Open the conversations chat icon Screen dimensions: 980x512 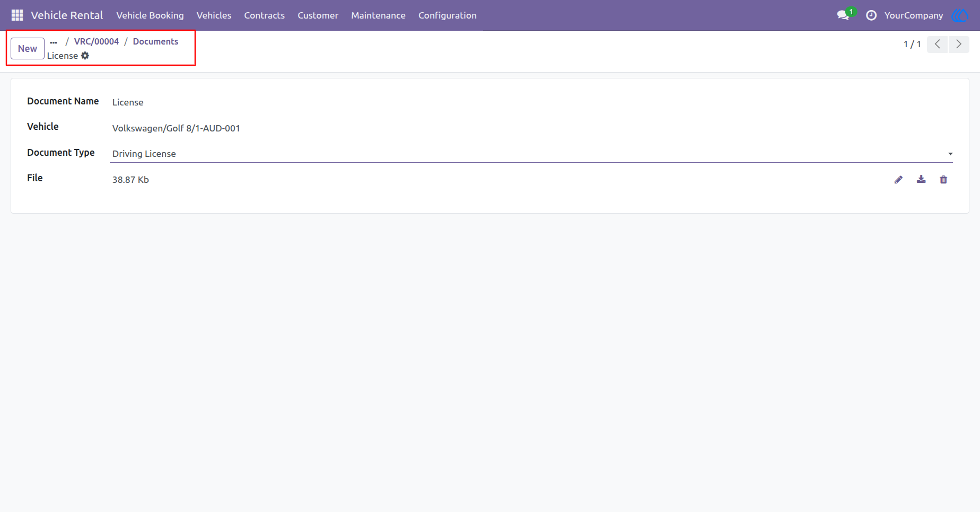(x=843, y=15)
